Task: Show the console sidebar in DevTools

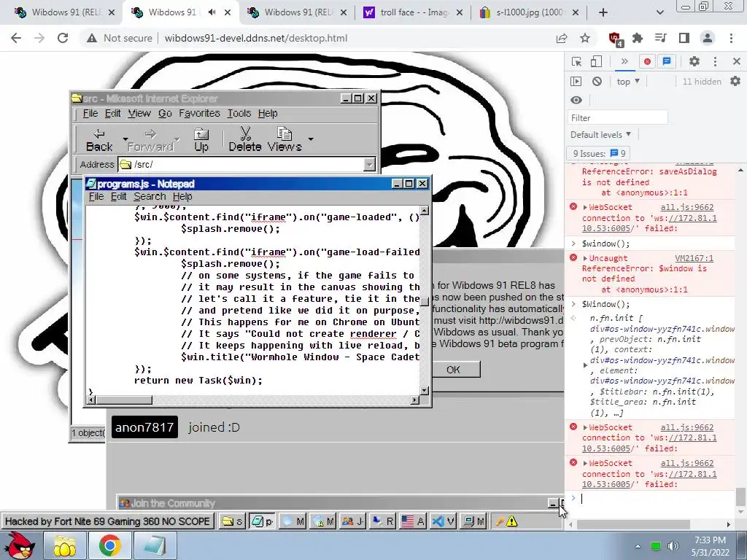Action: tap(576, 82)
